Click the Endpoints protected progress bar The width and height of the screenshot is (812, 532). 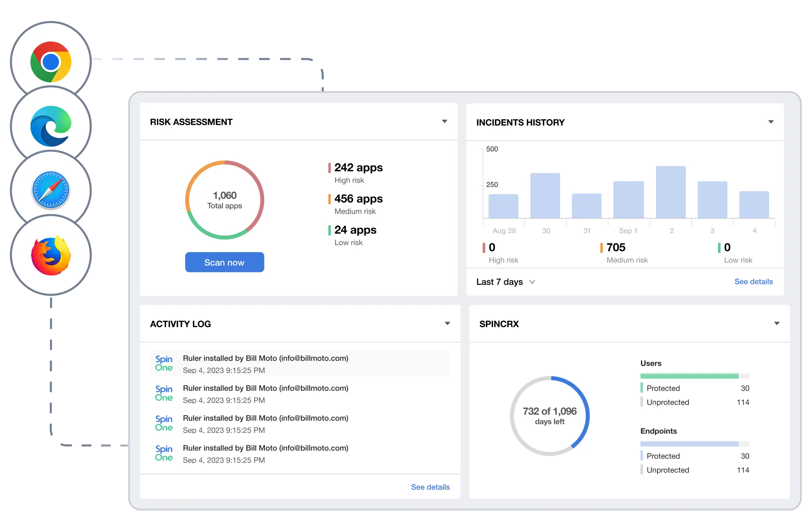tap(689, 444)
